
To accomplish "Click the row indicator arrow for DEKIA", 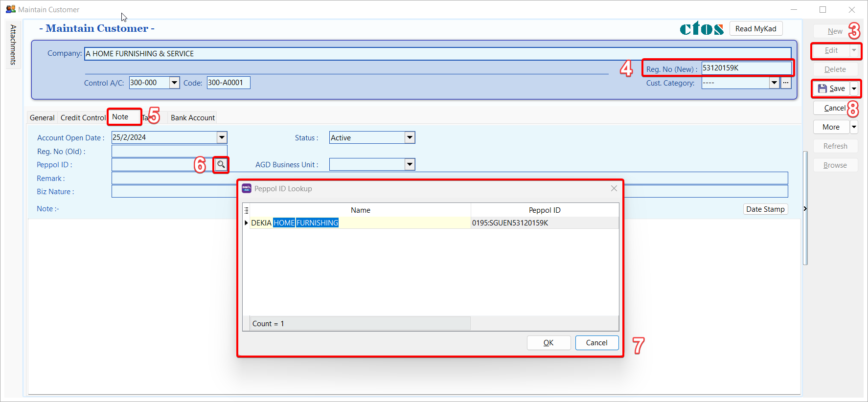I will click(x=246, y=223).
